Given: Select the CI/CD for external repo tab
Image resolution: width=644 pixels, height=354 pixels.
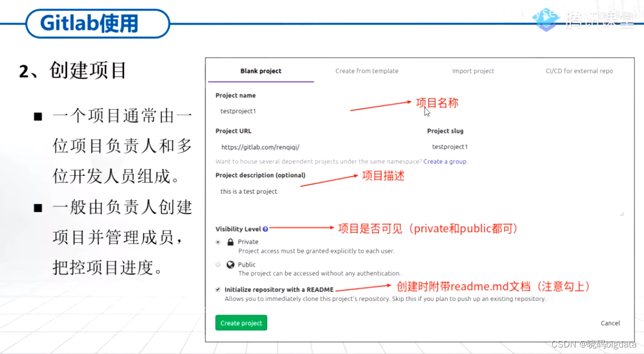Looking at the screenshot, I should point(579,71).
